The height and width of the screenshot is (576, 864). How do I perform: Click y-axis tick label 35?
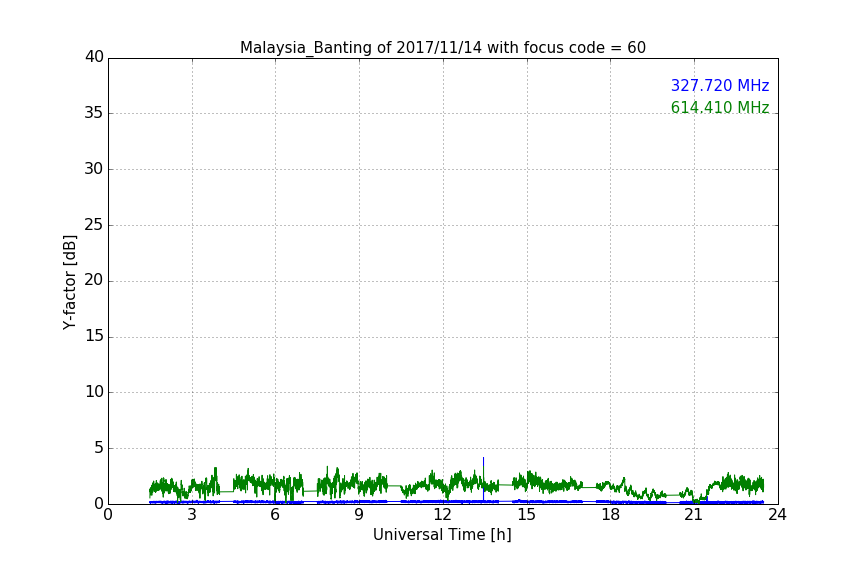coord(94,113)
